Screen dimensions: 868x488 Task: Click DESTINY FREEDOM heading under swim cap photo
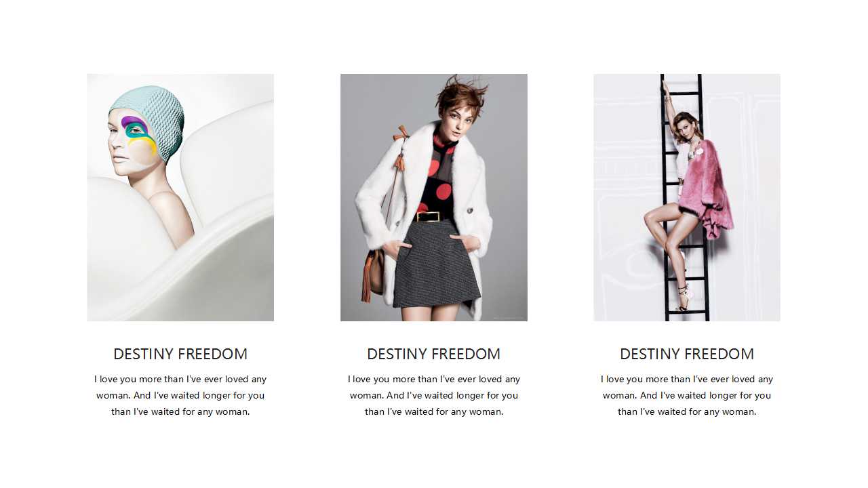click(180, 354)
